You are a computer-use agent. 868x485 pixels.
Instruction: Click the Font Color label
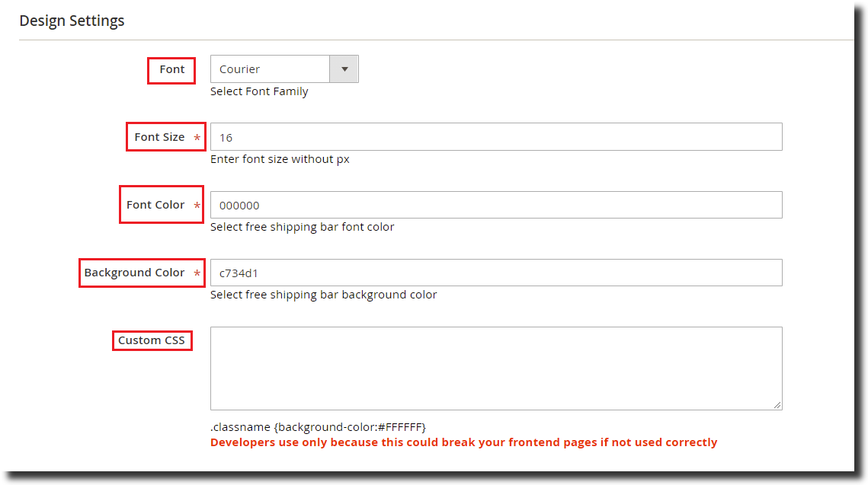pos(155,205)
